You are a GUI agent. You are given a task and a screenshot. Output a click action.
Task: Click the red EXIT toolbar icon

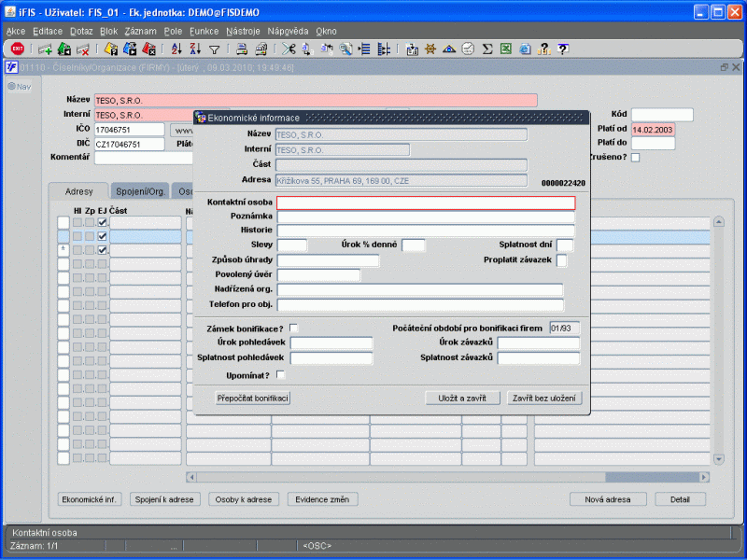17,49
